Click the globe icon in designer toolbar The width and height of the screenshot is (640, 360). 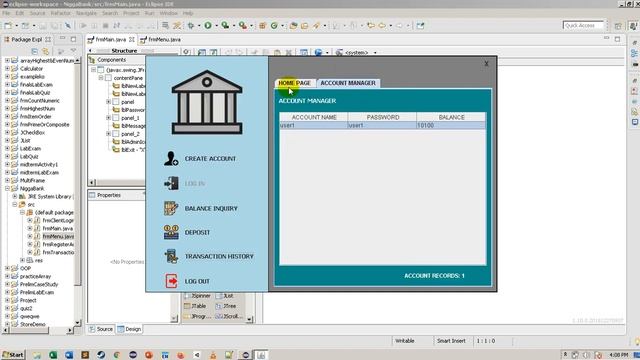318,52
